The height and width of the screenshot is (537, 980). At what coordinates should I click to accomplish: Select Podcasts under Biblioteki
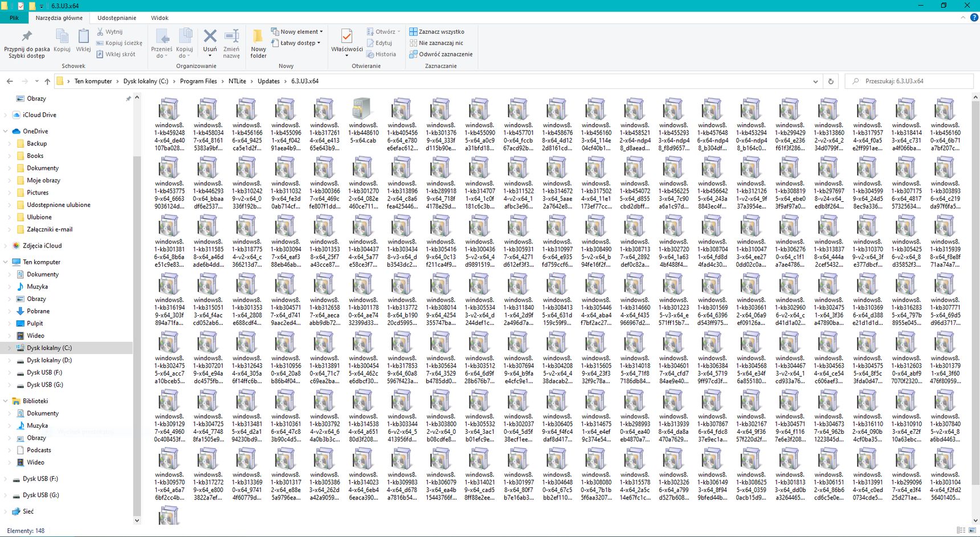tap(39, 450)
